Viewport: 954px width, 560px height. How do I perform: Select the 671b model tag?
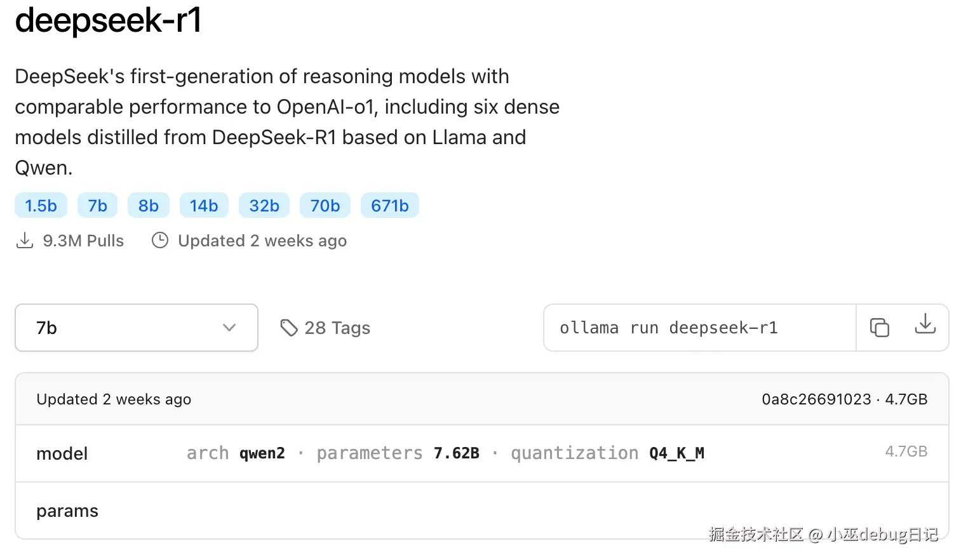pos(390,206)
